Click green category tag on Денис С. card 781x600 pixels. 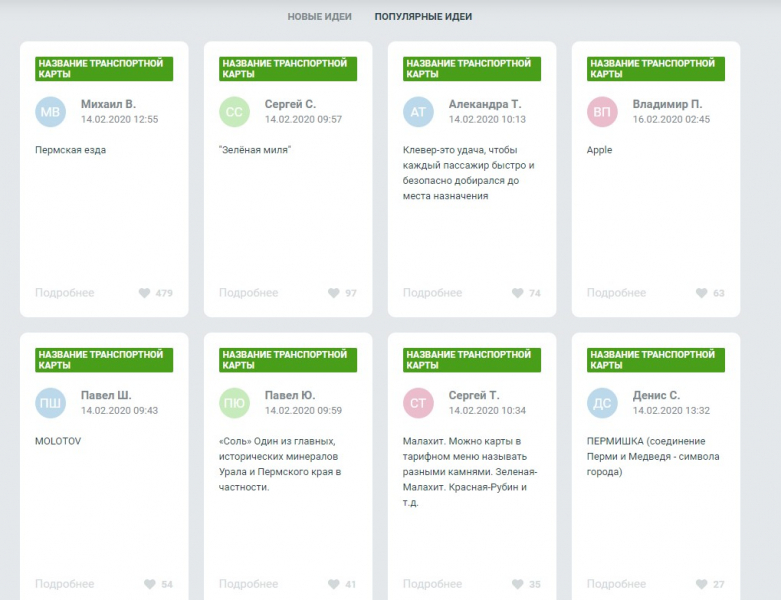coord(656,359)
